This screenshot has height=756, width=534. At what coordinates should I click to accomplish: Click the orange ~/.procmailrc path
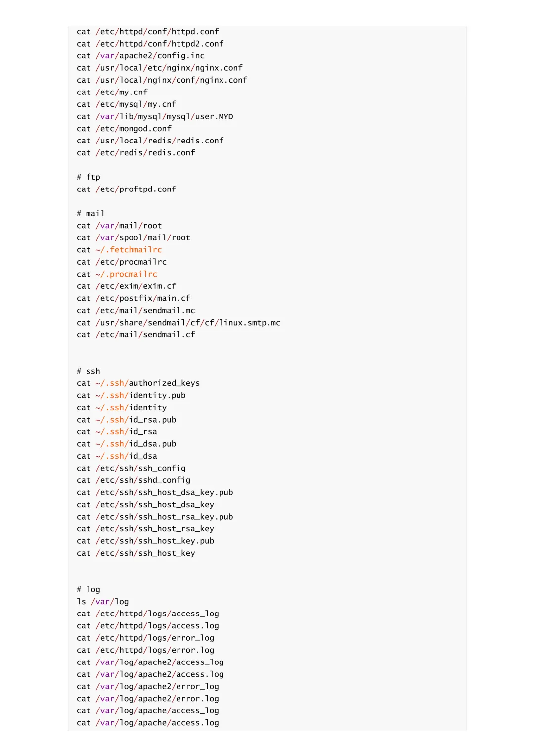coord(126,274)
